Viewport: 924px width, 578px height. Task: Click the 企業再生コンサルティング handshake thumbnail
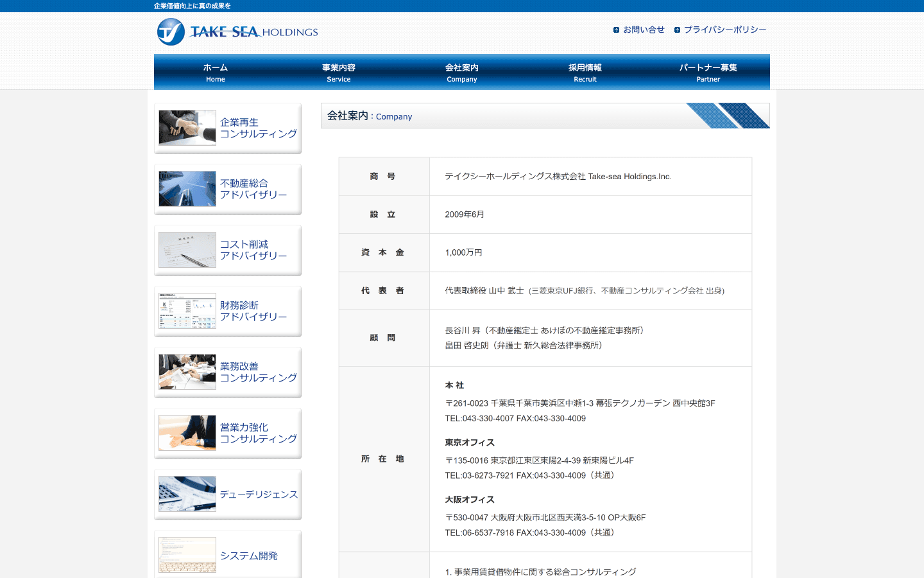click(x=187, y=128)
